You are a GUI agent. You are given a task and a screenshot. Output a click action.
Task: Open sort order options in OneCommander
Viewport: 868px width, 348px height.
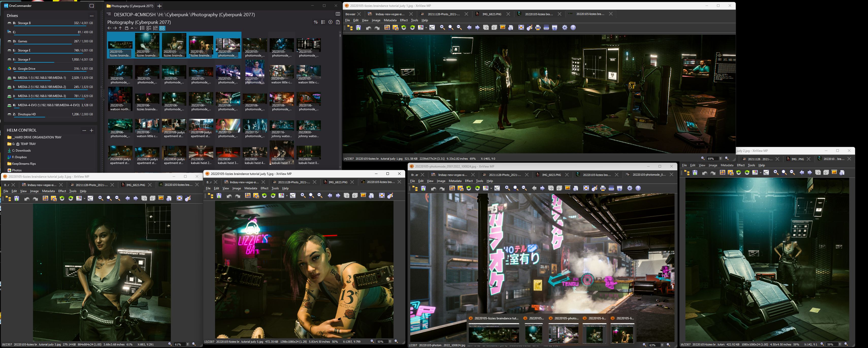tap(316, 22)
